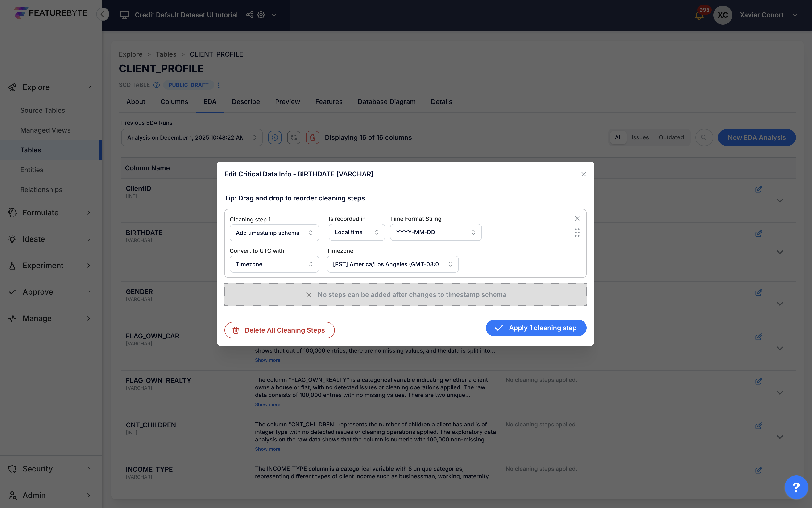This screenshot has width=812, height=508.
Task: Open the catalog settings gear icon
Action: [x=261, y=15]
